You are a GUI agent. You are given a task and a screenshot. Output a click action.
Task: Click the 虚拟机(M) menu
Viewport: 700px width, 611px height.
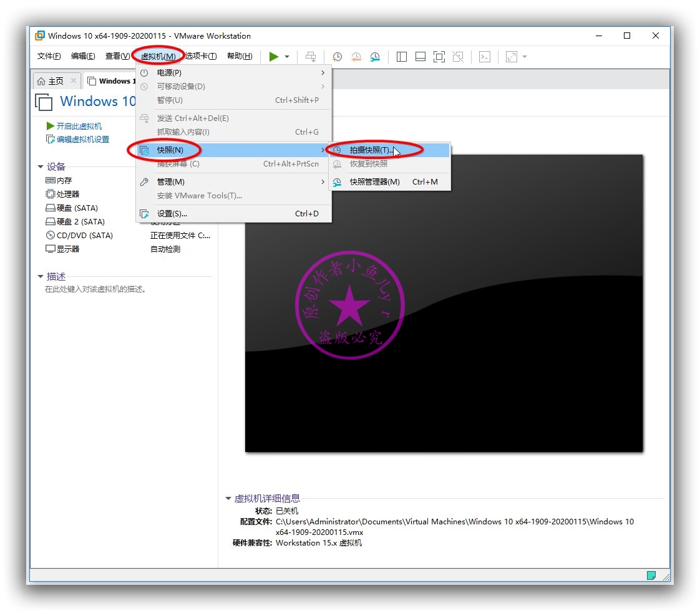[158, 57]
